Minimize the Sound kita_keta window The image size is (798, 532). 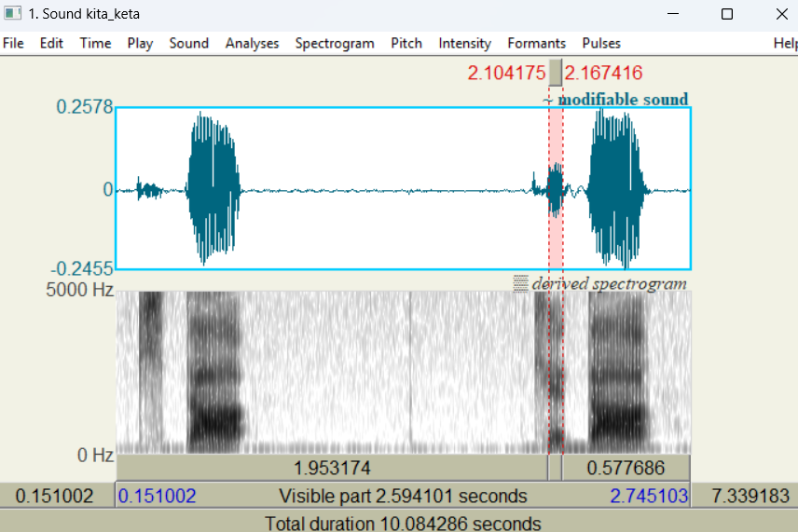click(x=673, y=14)
